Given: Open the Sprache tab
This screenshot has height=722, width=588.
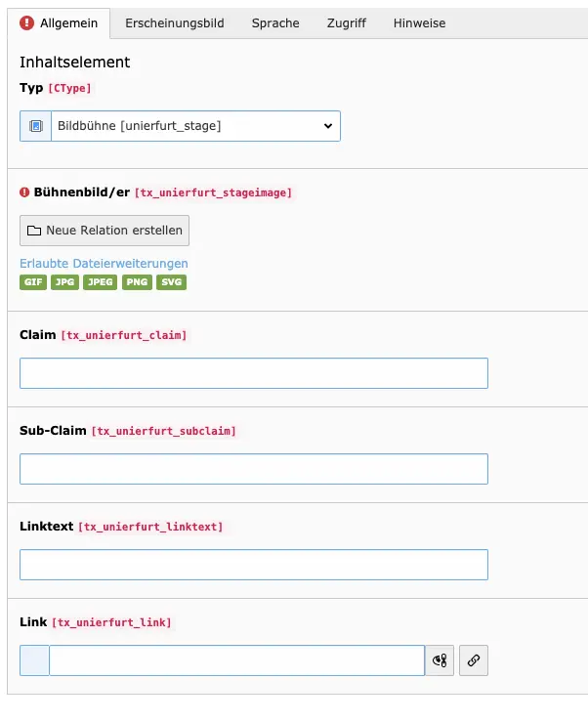Looking at the screenshot, I should [x=275, y=22].
